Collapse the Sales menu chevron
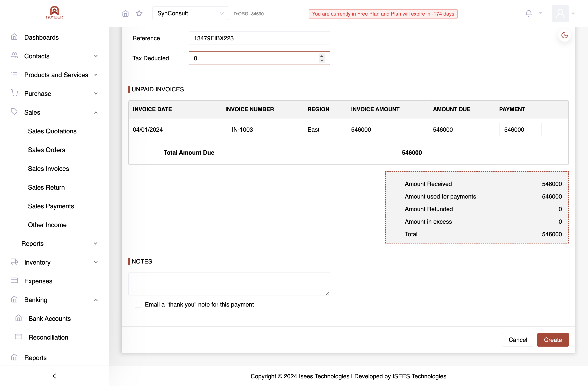Image resolution: width=588 pixels, height=386 pixels. (x=96, y=113)
